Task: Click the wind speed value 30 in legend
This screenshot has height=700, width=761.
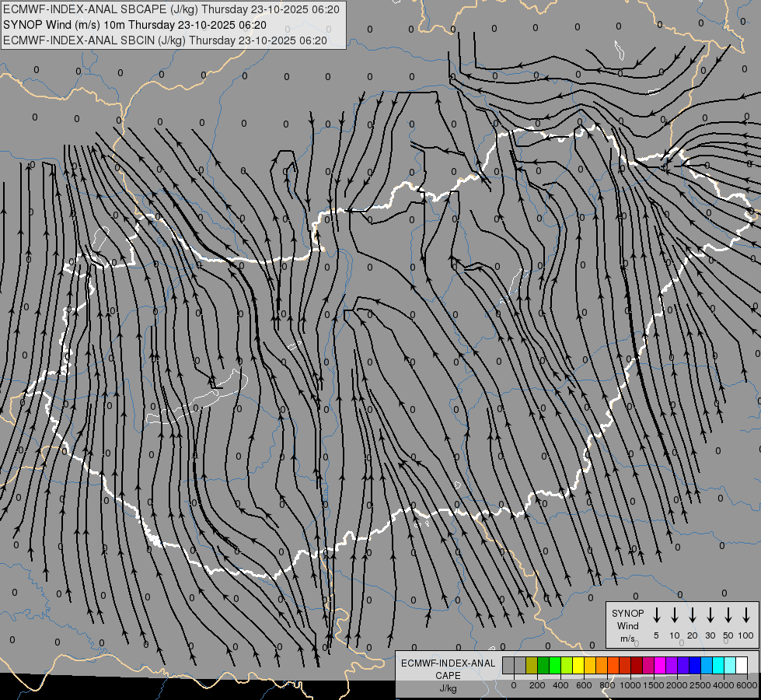Action: pos(710,635)
